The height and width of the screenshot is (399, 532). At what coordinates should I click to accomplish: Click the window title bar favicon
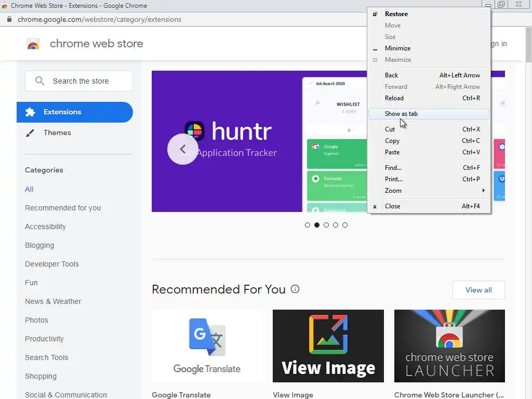(4, 6)
